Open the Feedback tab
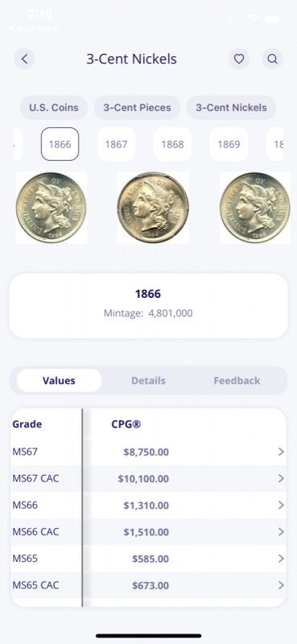Screen dimensions: 297x644 pos(237,380)
